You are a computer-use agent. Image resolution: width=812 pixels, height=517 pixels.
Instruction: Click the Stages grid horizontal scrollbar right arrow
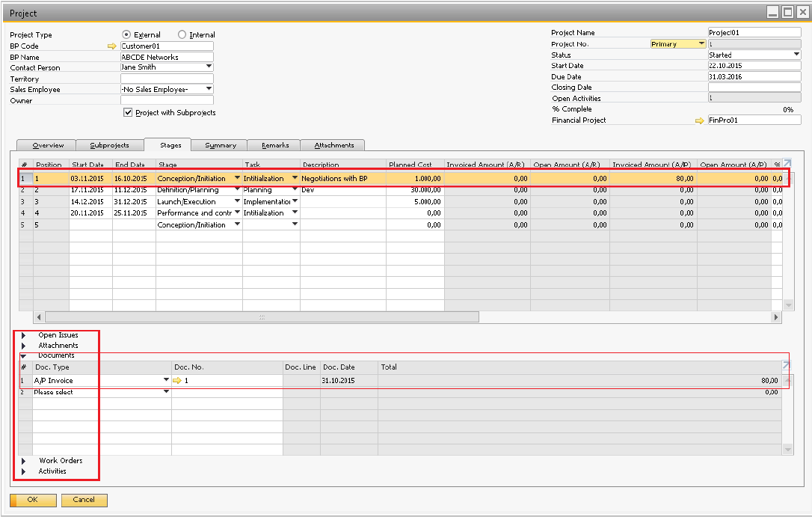pos(775,316)
